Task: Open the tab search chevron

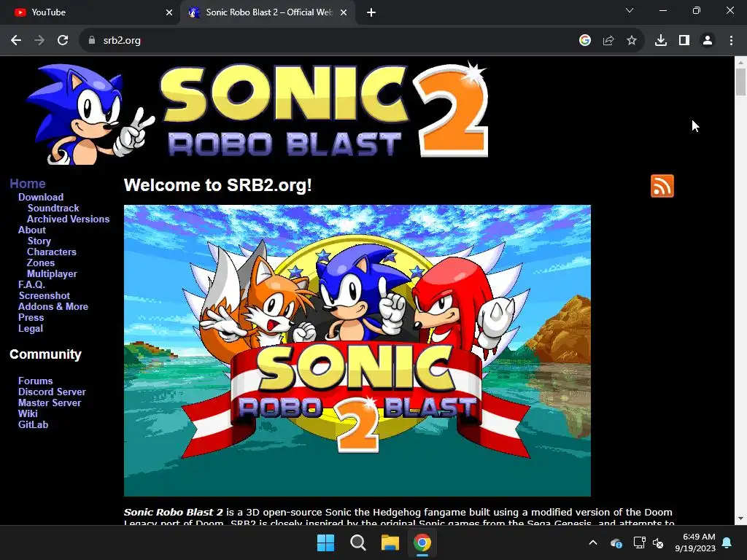Action: [630, 10]
